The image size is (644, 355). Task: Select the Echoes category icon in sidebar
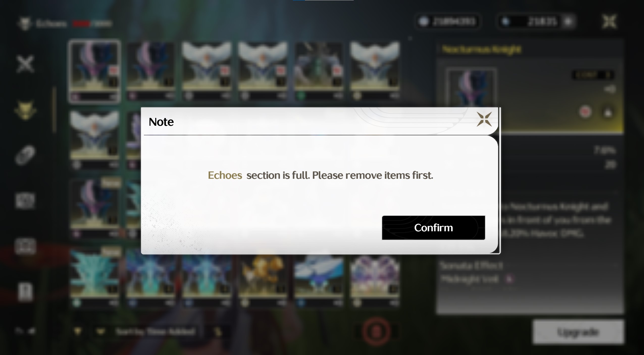[x=25, y=110]
